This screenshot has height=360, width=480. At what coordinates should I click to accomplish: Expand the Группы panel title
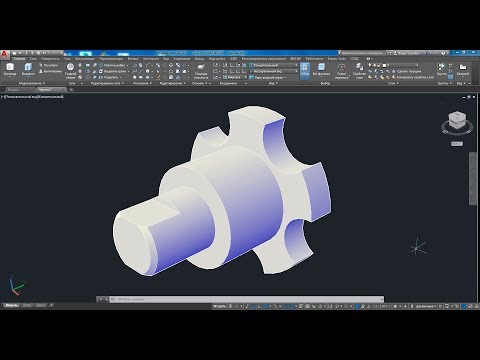tap(444, 83)
